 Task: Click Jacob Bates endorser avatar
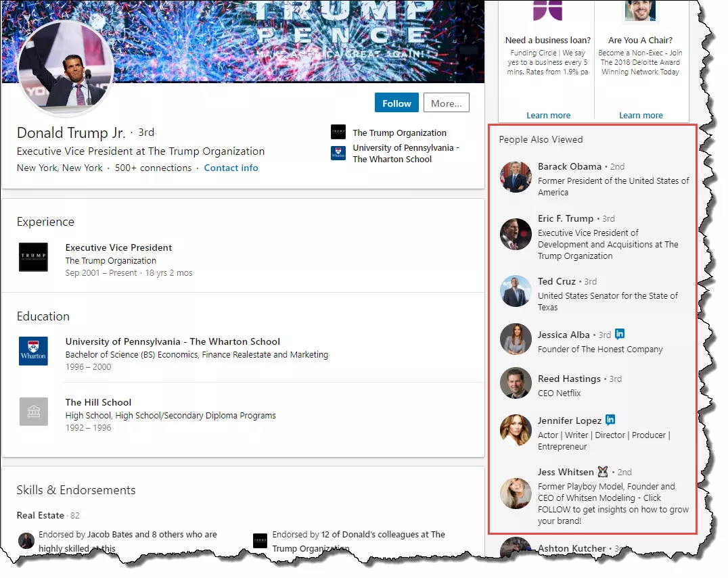coord(26,541)
